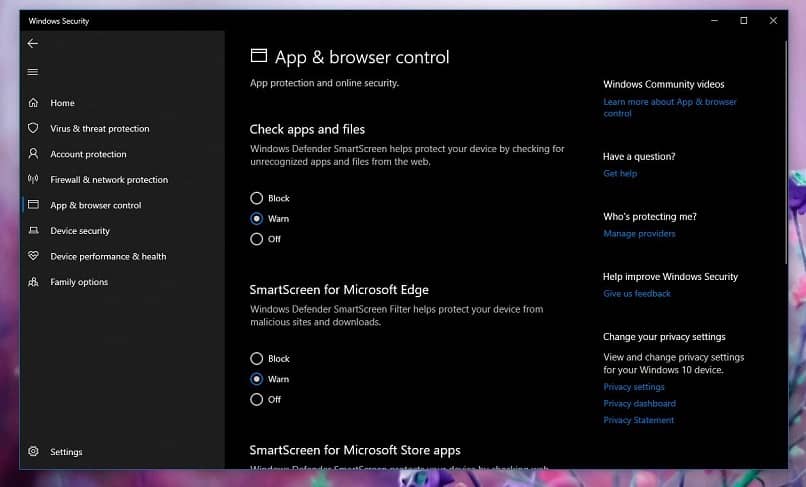This screenshot has height=487, width=806.
Task: Turn Off SmartScreen for Microsoft Edge
Action: click(257, 399)
